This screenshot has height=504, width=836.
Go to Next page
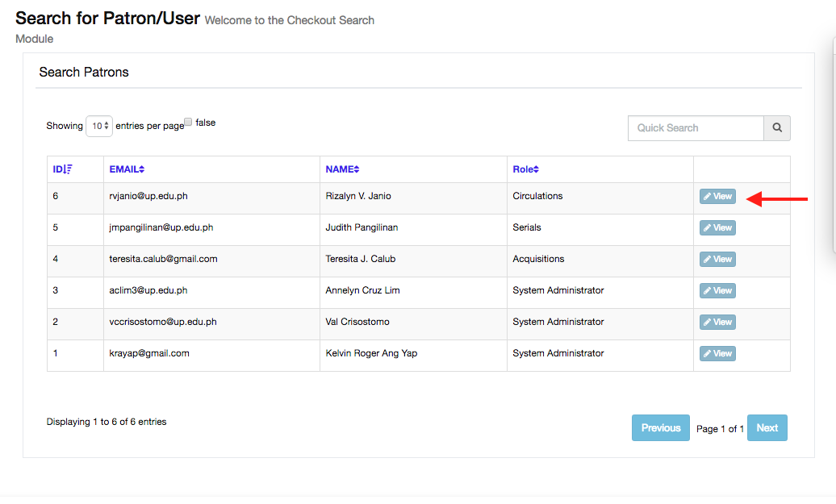(x=767, y=428)
